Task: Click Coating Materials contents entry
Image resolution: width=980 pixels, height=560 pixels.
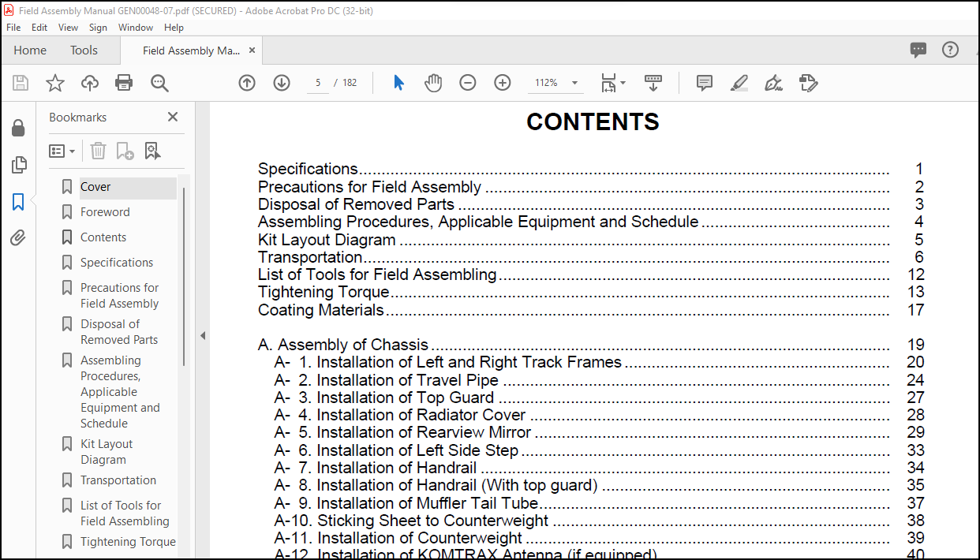Action: pyautogui.click(x=590, y=310)
